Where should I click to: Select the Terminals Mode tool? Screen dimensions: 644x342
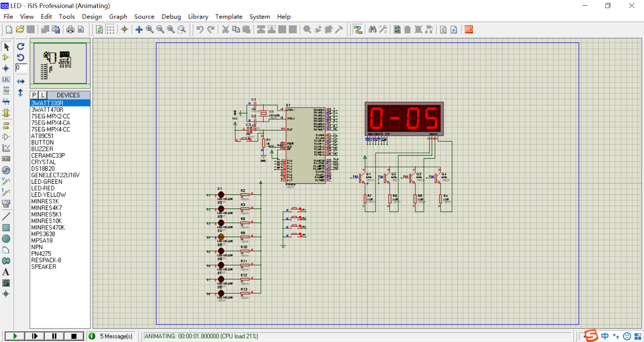(x=6, y=126)
